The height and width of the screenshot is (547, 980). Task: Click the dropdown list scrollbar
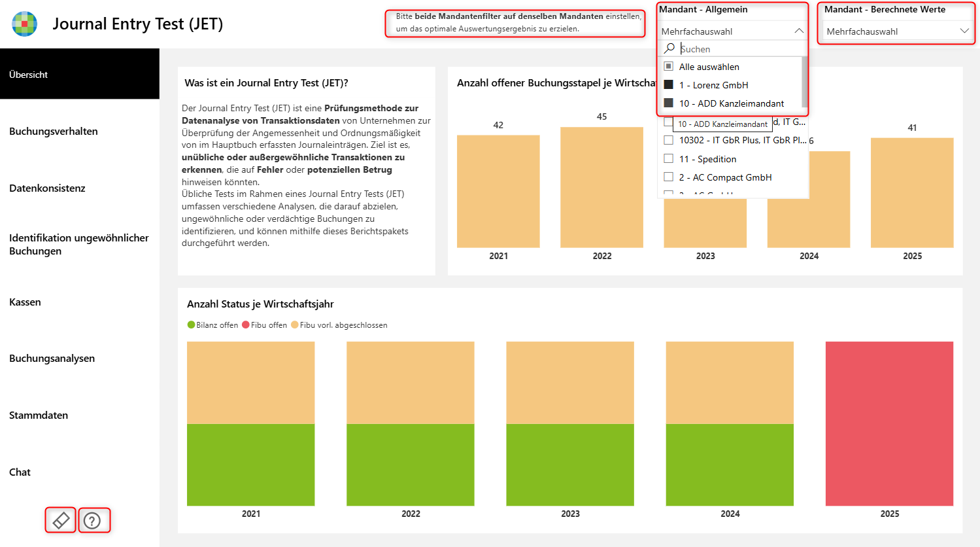point(805,82)
